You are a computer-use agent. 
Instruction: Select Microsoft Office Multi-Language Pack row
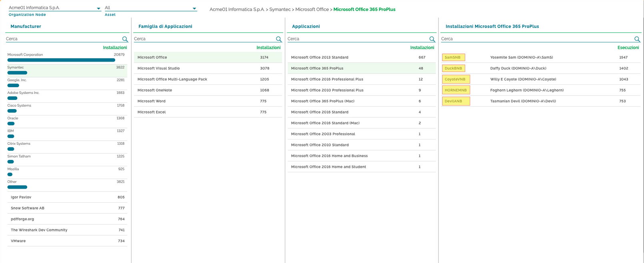coord(208,79)
